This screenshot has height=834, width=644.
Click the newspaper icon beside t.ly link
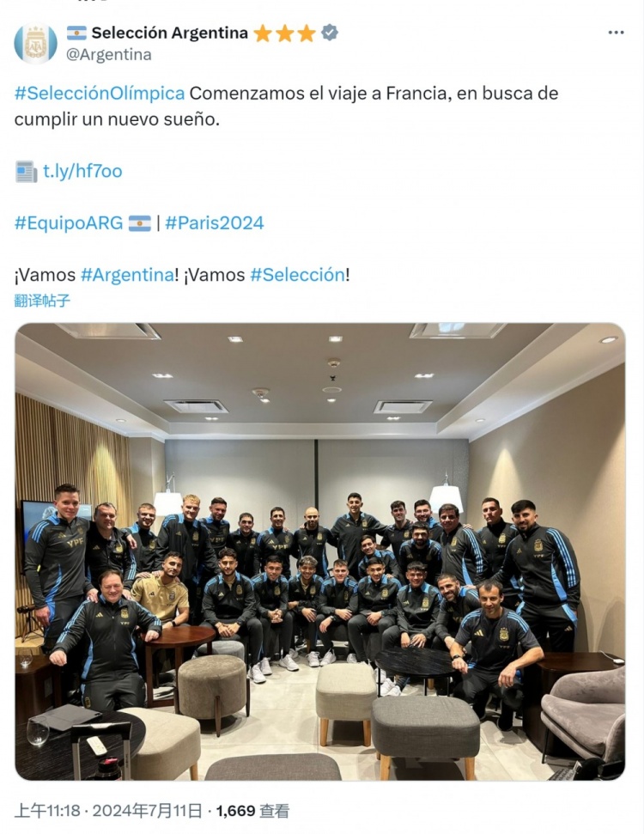[26, 171]
